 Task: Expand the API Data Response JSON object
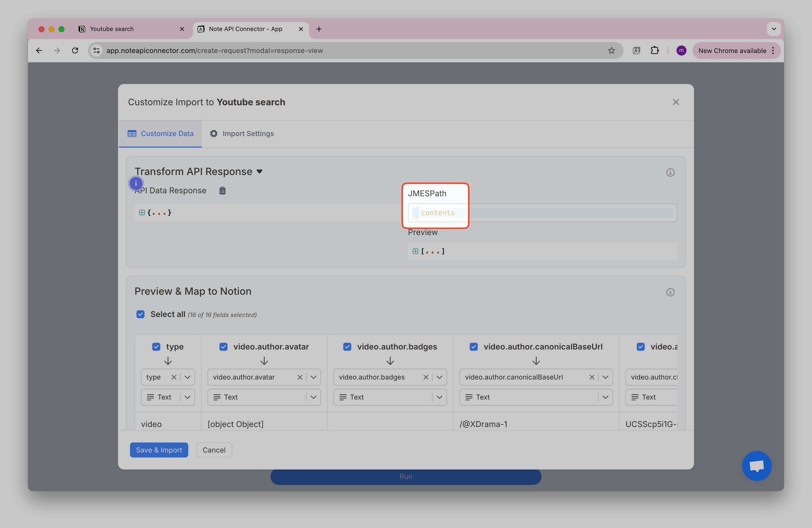tap(142, 212)
